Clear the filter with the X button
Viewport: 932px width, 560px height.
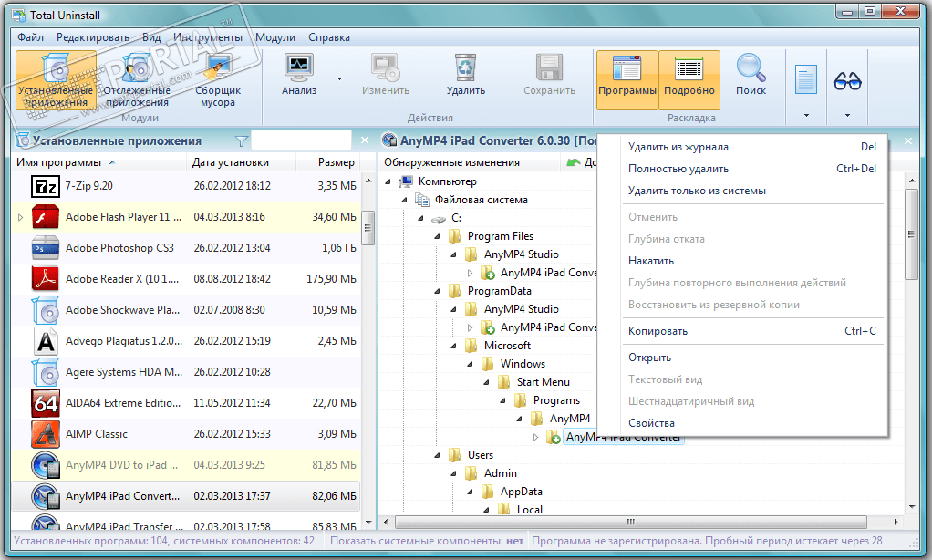(365, 140)
